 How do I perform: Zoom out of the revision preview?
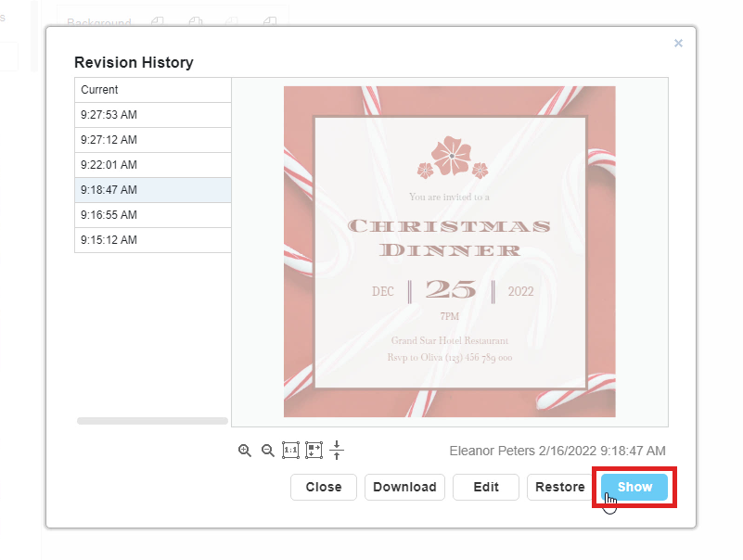point(268,451)
